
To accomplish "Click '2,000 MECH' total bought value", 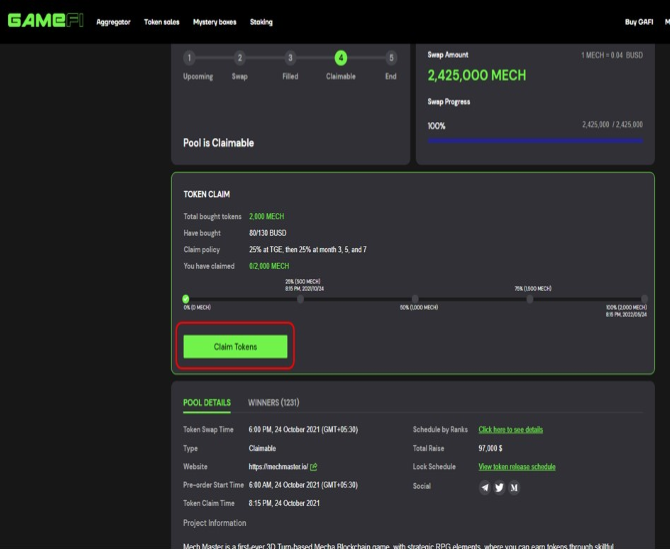I will [x=267, y=216].
